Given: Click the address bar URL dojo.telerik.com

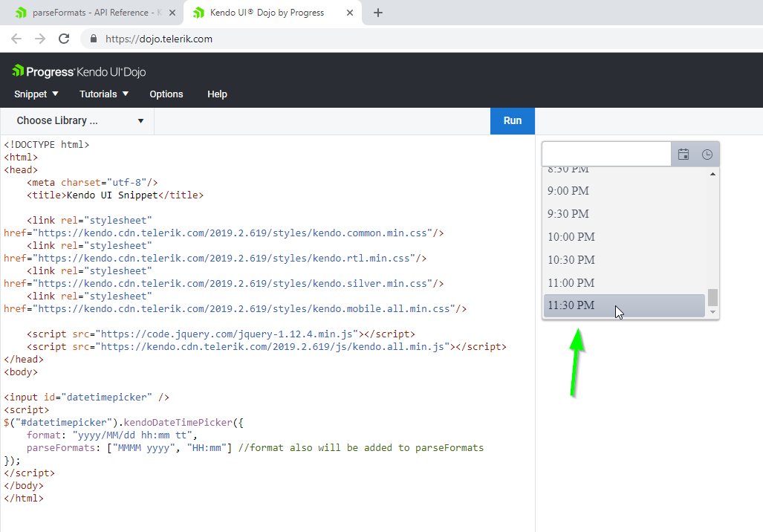Looking at the screenshot, I should pos(159,39).
